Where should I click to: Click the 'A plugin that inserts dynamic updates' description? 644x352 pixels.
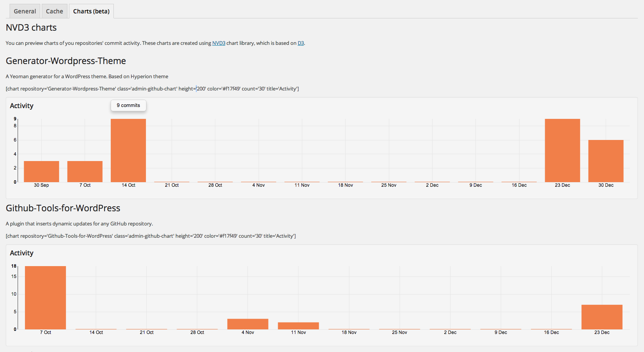[79, 224]
